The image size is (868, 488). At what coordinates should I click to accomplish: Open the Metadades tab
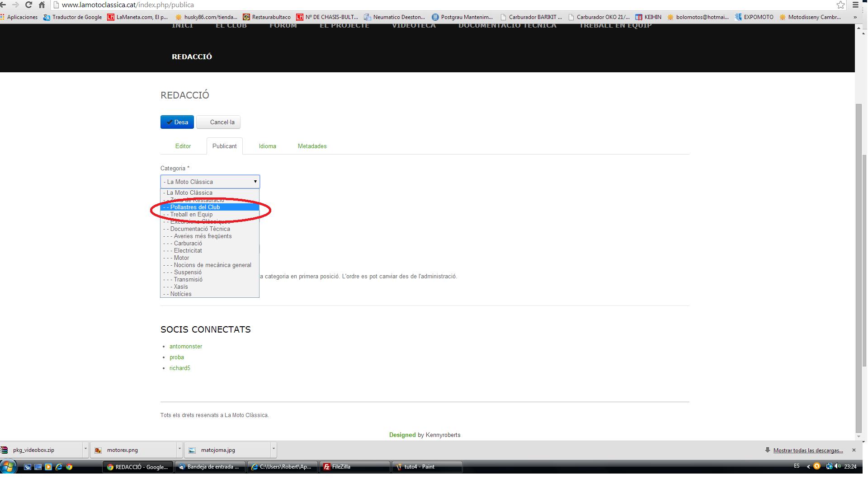312,146
